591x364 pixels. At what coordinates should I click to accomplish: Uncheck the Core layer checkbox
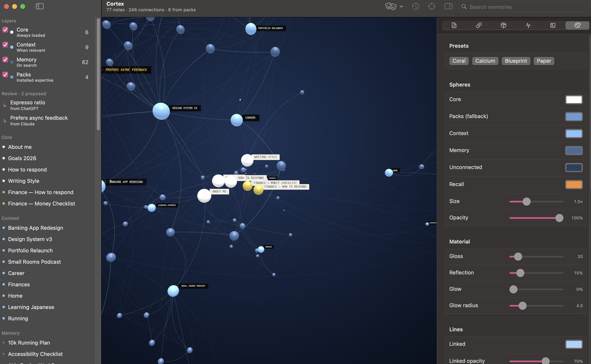[x=5, y=30]
